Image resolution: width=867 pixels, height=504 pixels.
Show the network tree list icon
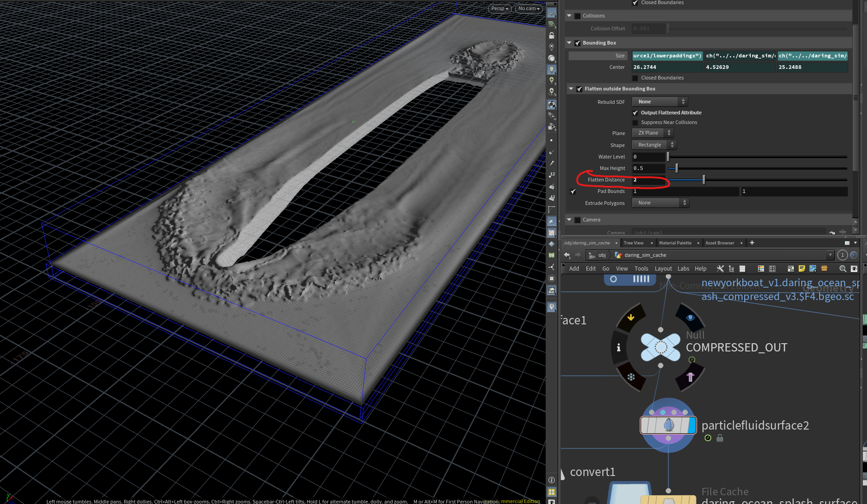[731, 269]
